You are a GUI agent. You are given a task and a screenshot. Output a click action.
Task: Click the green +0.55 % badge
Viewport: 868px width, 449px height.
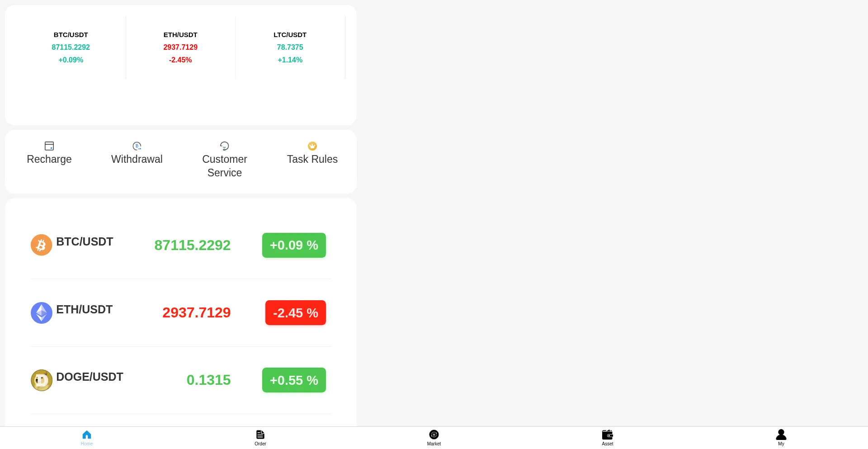[294, 380]
